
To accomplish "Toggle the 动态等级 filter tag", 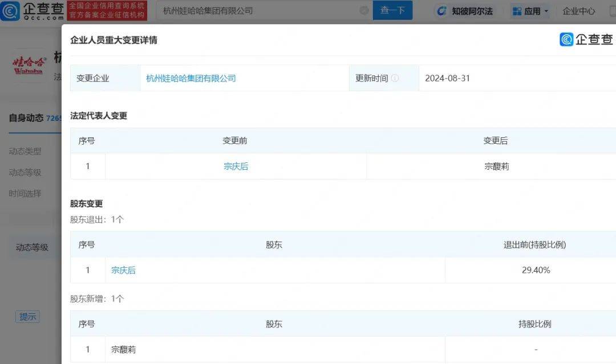I will [33, 247].
